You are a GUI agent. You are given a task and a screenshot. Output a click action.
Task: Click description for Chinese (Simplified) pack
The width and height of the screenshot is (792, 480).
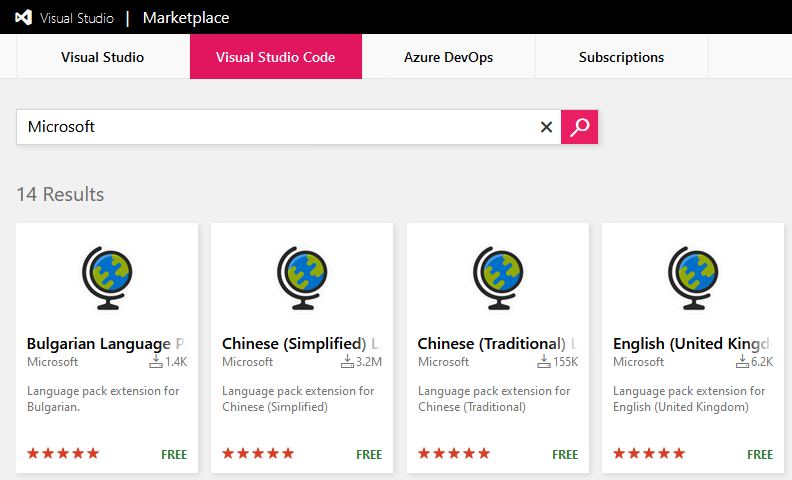298,399
